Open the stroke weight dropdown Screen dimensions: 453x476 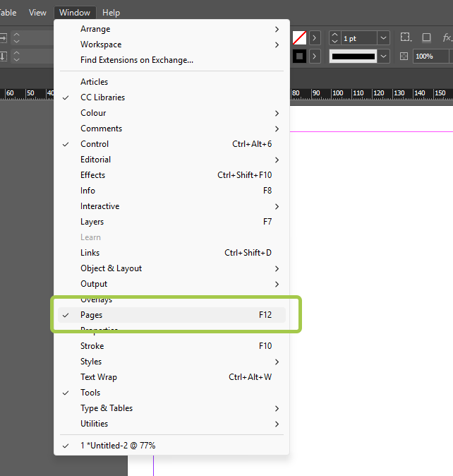click(383, 38)
